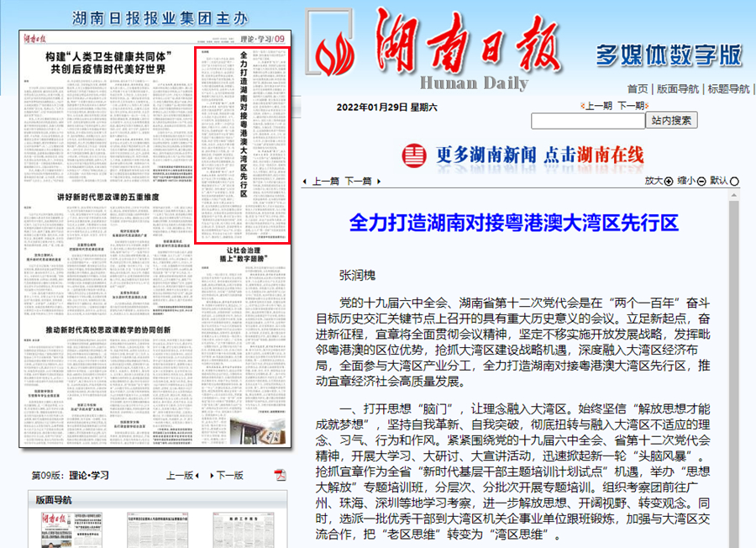Open the next article with 下一篇
This screenshot has width=756, height=548.
pos(358,182)
